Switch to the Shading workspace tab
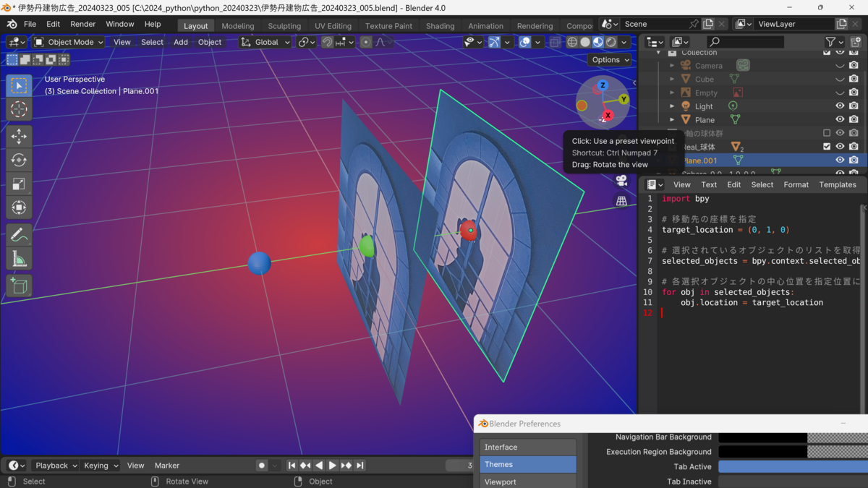The width and height of the screenshot is (868, 488). pyautogui.click(x=439, y=25)
